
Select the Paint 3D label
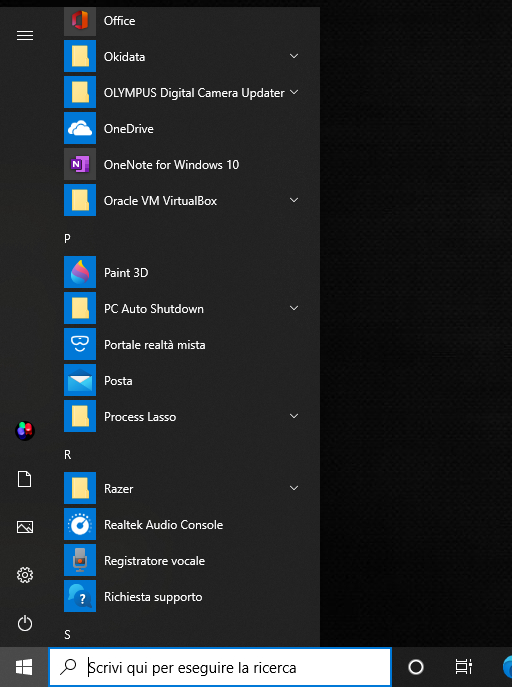tap(126, 273)
